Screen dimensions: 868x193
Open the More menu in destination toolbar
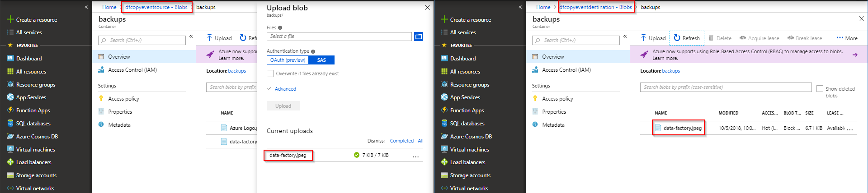click(847, 38)
